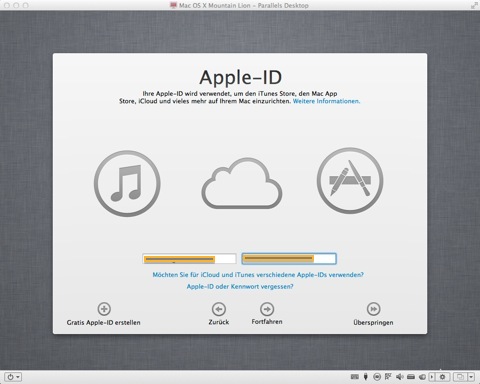The height and width of the screenshot is (384, 480).
Task: Click the iTunes music note icon
Action: (127, 184)
